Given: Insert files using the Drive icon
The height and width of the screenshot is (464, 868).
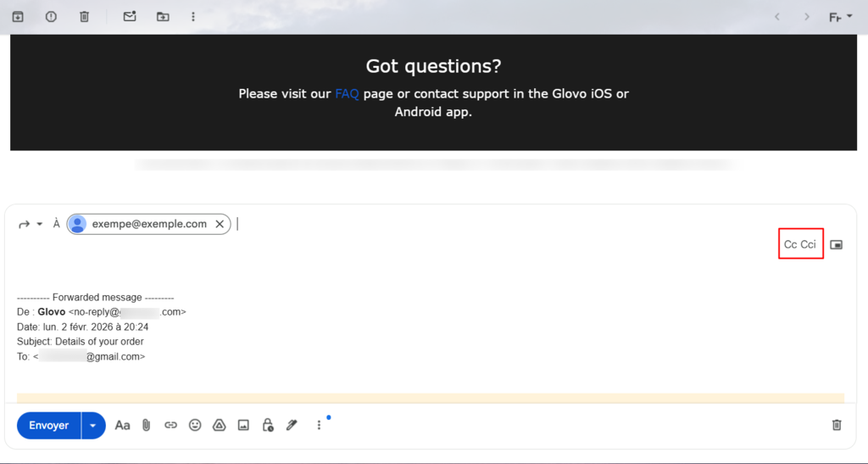Looking at the screenshot, I should tap(219, 425).
